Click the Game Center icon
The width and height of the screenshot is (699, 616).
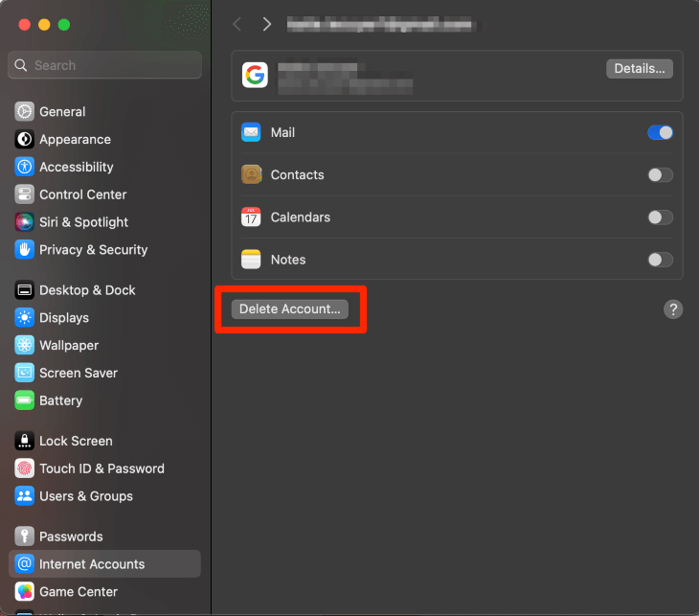coord(25,591)
